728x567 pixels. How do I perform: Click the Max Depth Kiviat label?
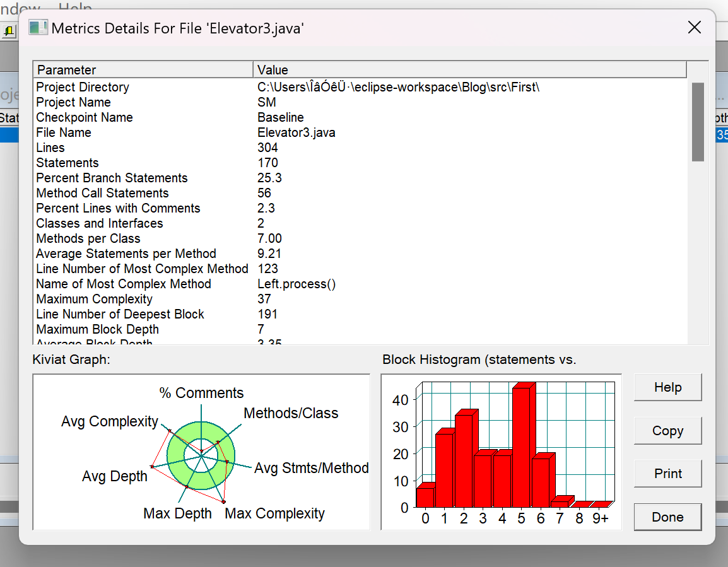pos(177,513)
